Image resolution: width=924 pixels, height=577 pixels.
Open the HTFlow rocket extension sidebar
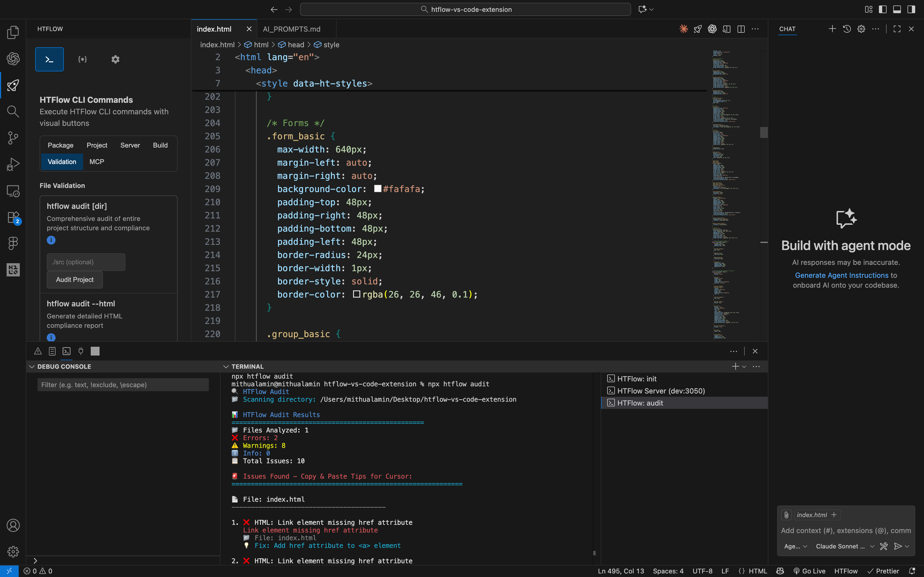click(x=13, y=85)
